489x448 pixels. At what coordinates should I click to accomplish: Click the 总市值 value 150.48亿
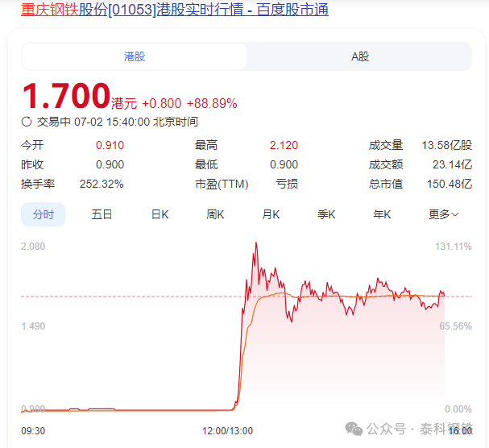[x=450, y=184]
